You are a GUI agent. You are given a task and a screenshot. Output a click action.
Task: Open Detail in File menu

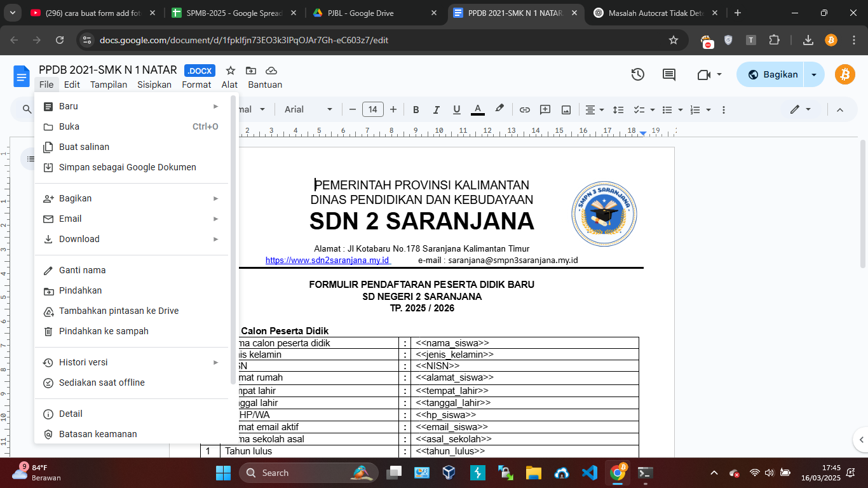pyautogui.click(x=132, y=414)
